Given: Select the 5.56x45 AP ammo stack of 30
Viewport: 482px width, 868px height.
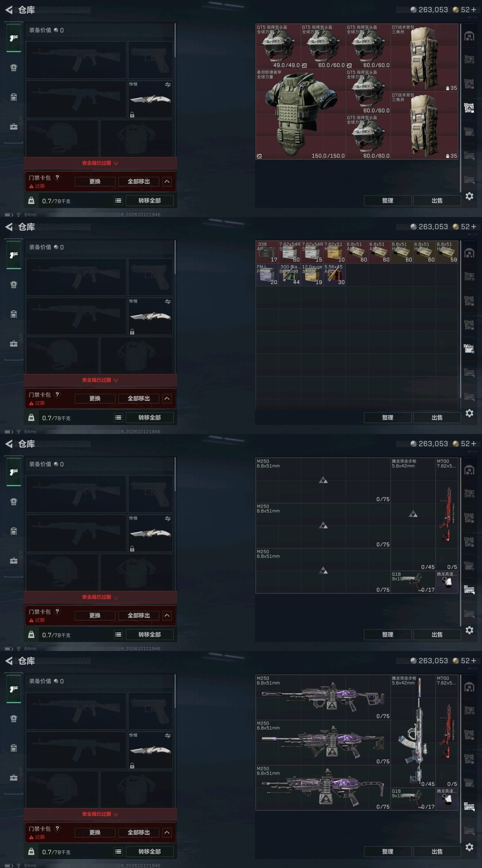Looking at the screenshot, I should (x=334, y=275).
